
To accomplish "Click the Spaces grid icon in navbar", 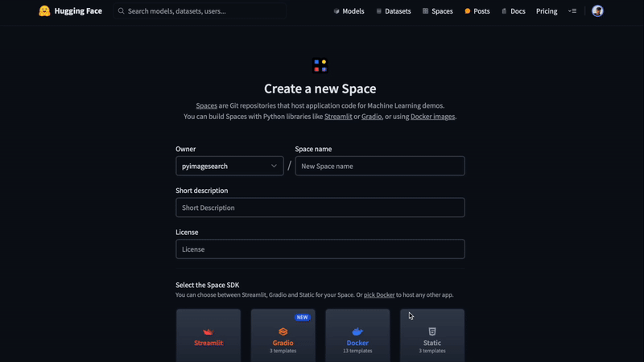I will (x=426, y=11).
